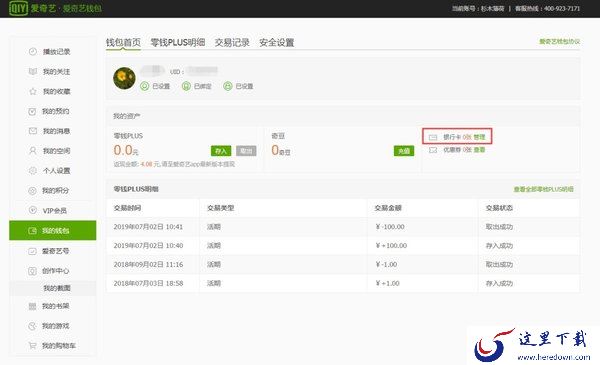Click the iQIYI logo in the header

tap(18, 8)
